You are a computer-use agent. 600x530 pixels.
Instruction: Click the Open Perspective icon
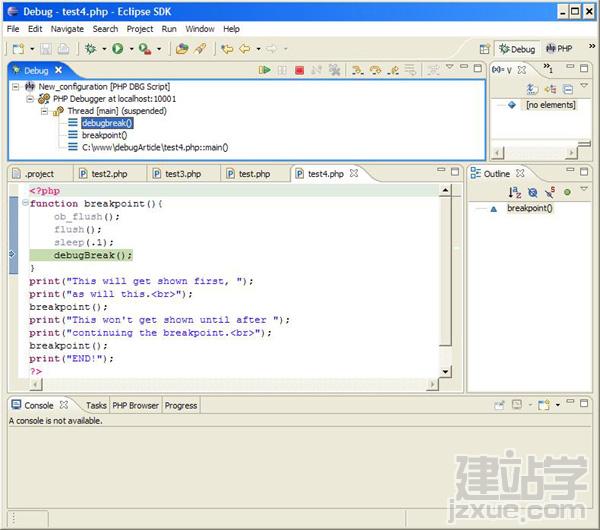484,49
